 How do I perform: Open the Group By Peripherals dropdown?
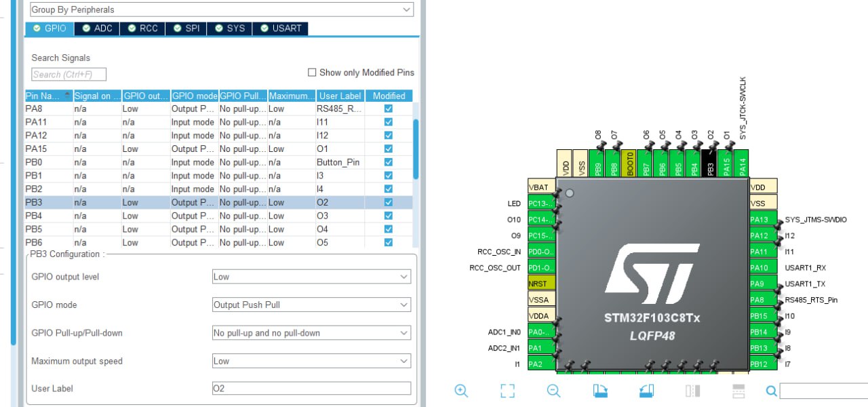pos(221,9)
